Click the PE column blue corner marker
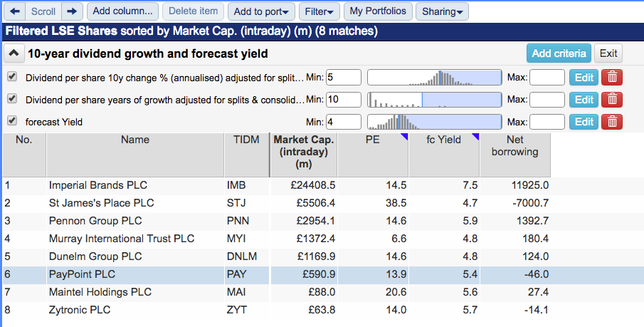This screenshot has width=644, height=327. [x=404, y=137]
